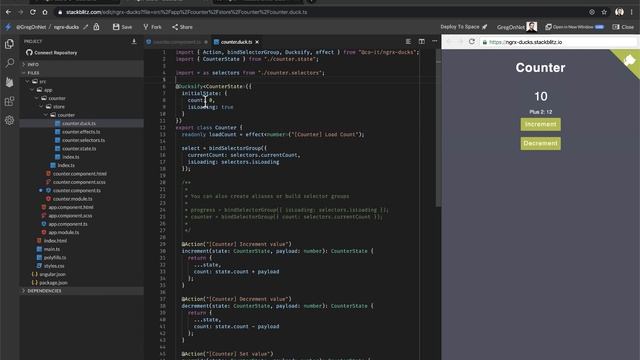The width and height of the screenshot is (640, 360).
Task: Open counter.effects.ts file
Action: 82,132
